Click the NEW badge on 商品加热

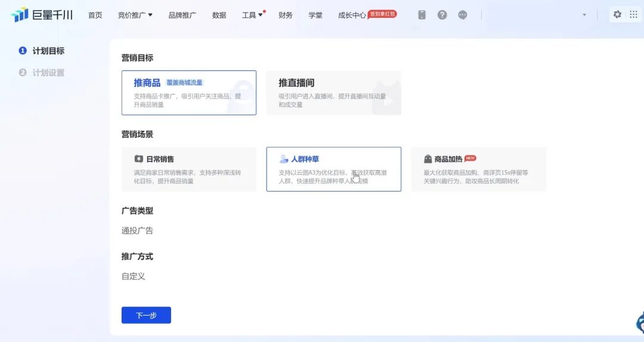[x=470, y=158]
